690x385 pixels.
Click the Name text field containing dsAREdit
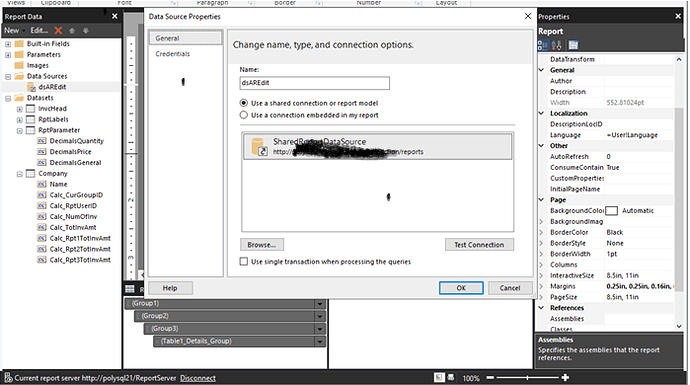tap(315, 83)
